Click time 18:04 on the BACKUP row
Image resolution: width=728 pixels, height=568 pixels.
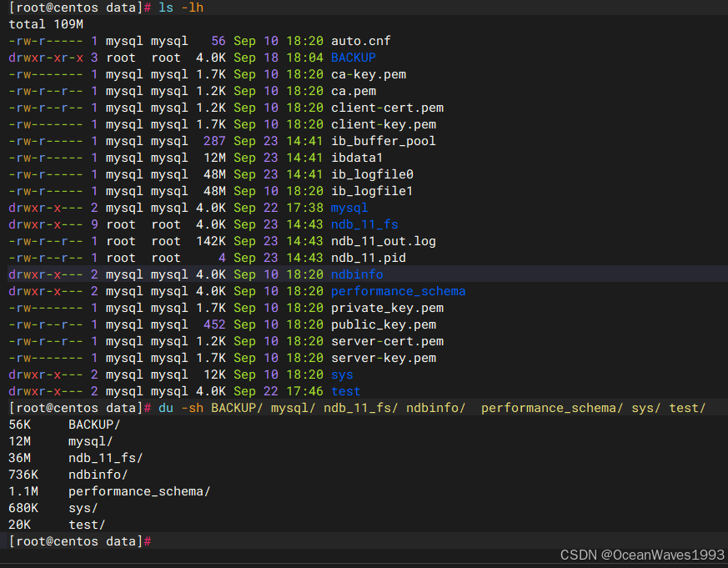tap(304, 58)
